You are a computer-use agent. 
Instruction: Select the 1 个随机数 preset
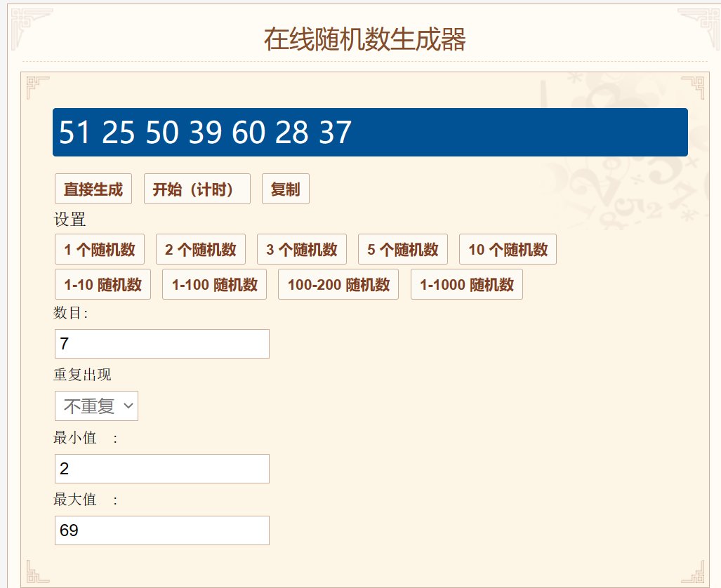click(x=100, y=249)
